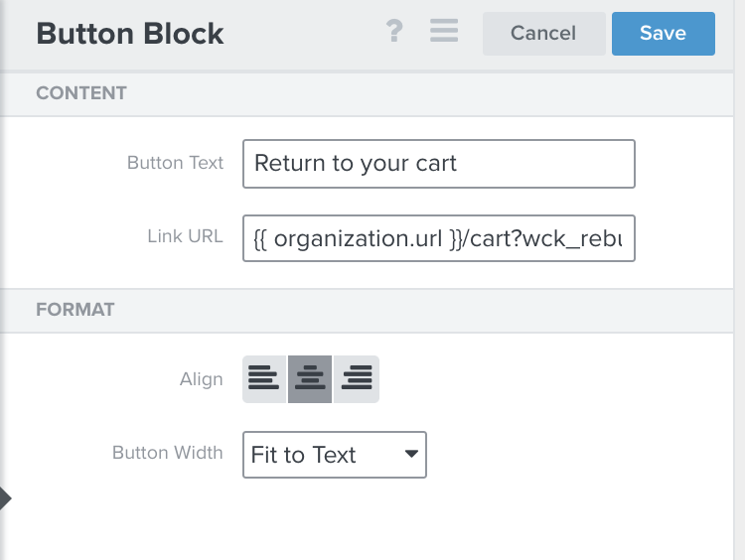Click the "Return to your cart" text
The height and width of the screenshot is (560, 745).
point(356,164)
